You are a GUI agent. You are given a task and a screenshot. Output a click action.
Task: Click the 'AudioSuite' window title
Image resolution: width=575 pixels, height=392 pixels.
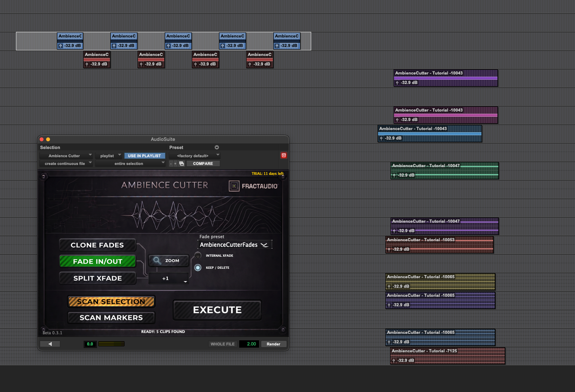point(163,139)
